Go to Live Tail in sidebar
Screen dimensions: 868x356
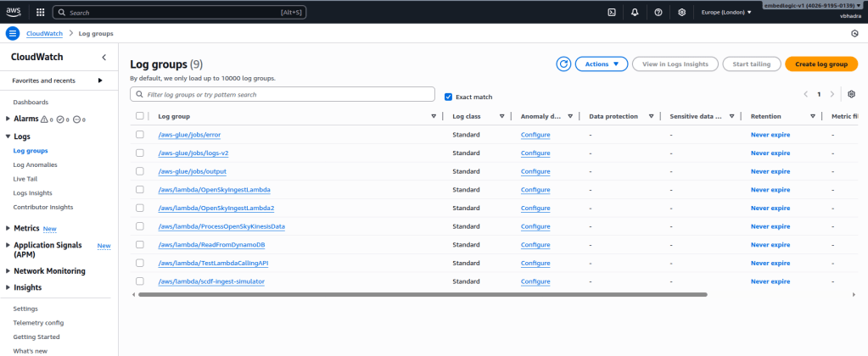click(x=25, y=179)
